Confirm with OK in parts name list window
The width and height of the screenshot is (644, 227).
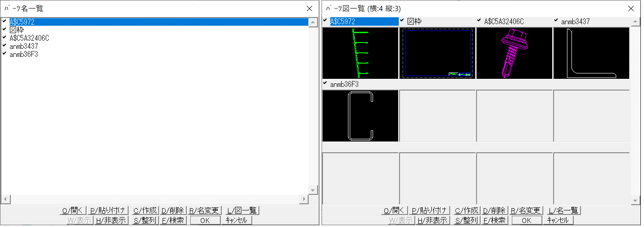pyautogui.click(x=205, y=220)
